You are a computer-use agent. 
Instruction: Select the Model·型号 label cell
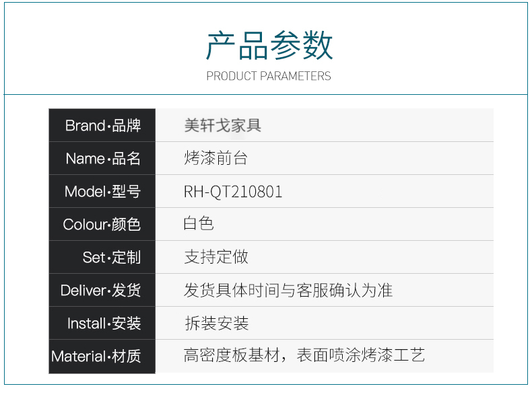point(102,192)
